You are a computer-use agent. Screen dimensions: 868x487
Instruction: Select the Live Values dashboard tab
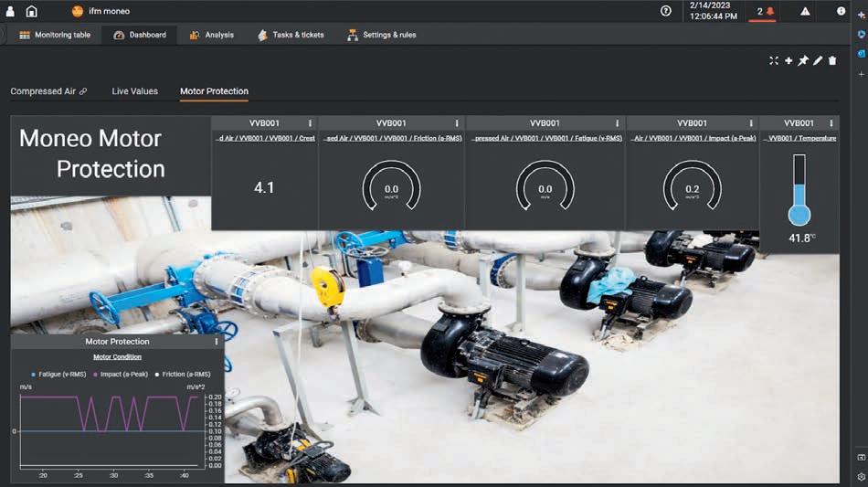pyautogui.click(x=134, y=91)
